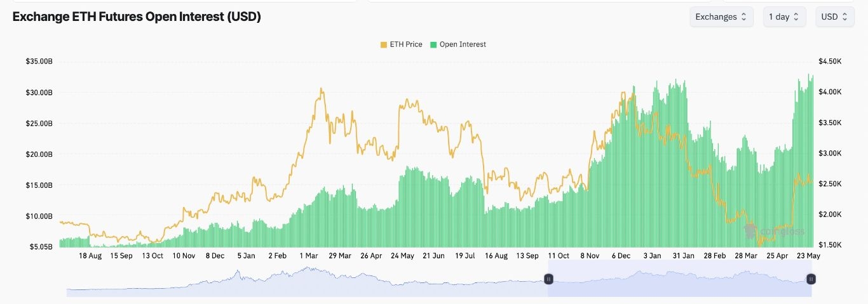The height and width of the screenshot is (304, 868).
Task: Click the chart title Exchange ETH Futures Open Interest
Action: 137,17
